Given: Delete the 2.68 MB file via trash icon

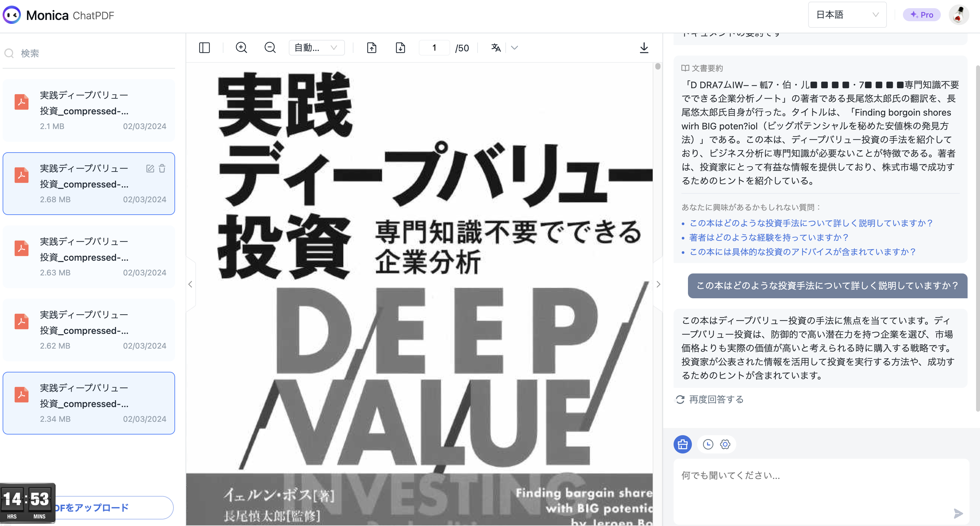Looking at the screenshot, I should [162, 169].
